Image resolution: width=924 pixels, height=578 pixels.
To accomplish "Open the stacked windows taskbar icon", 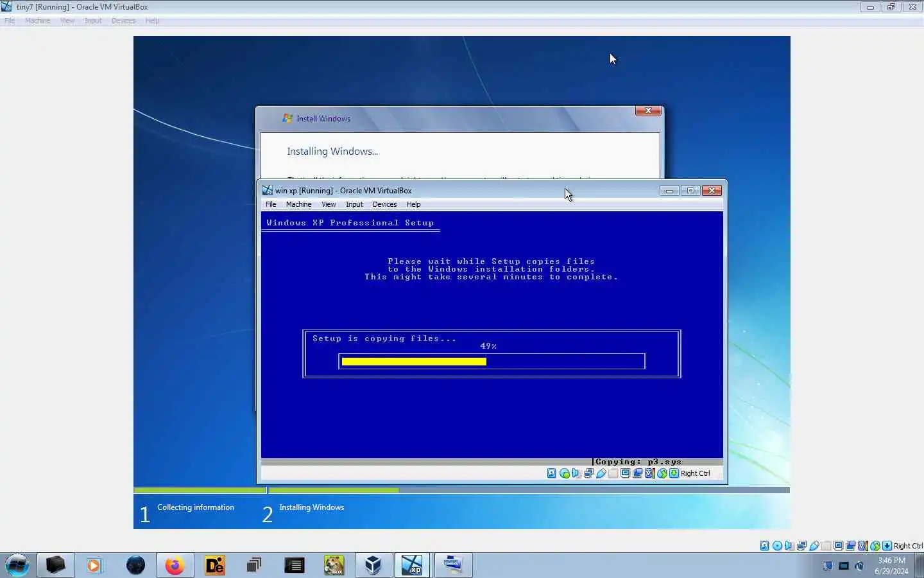I will coord(254,565).
